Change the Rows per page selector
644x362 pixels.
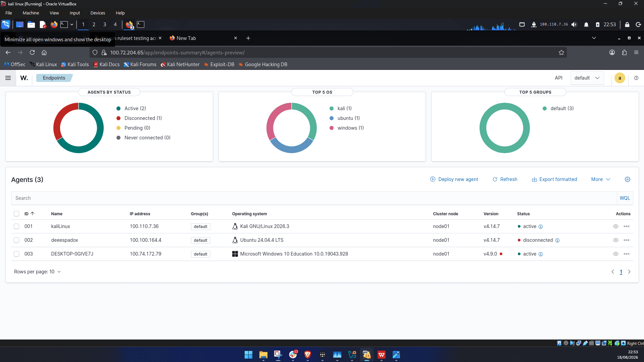37,272
